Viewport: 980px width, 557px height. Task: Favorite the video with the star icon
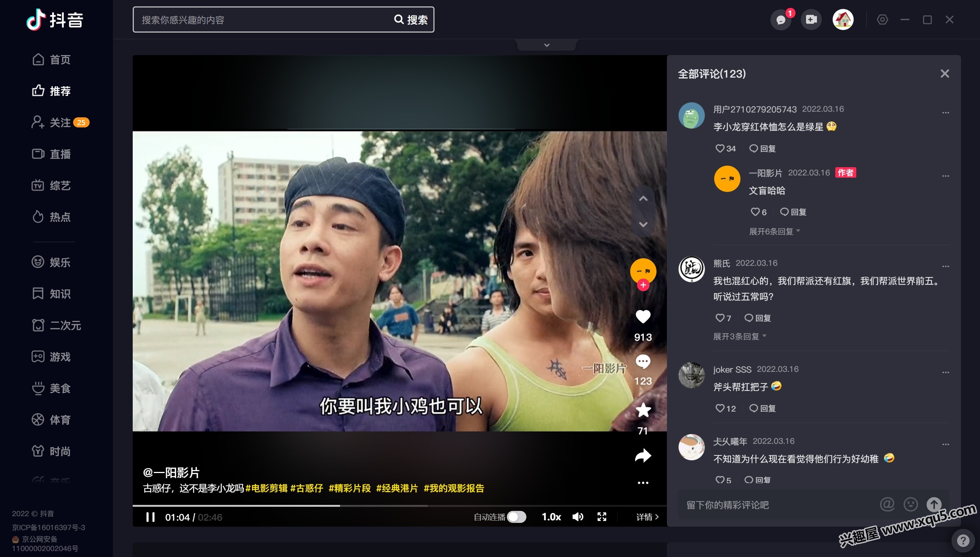643,410
